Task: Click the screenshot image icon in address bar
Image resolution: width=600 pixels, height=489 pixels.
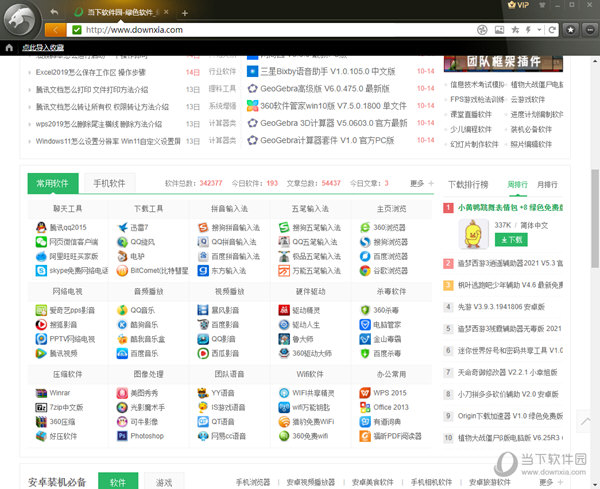Action: pos(499,29)
